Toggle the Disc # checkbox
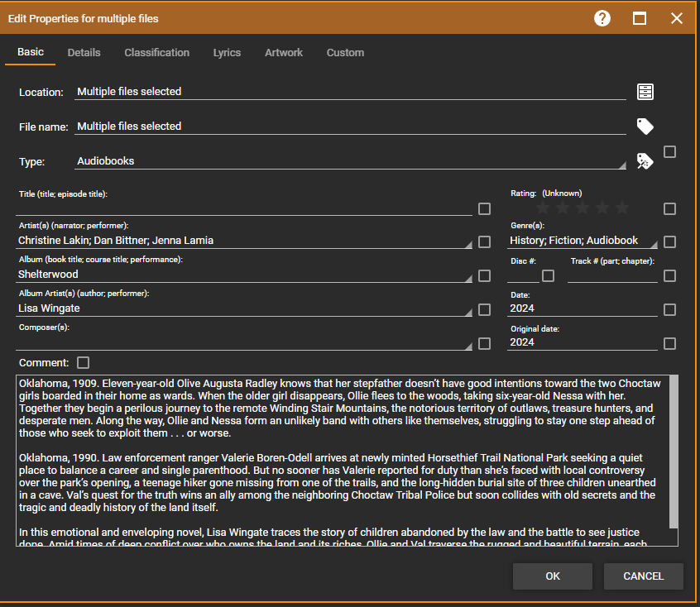The image size is (700, 607). (x=548, y=275)
